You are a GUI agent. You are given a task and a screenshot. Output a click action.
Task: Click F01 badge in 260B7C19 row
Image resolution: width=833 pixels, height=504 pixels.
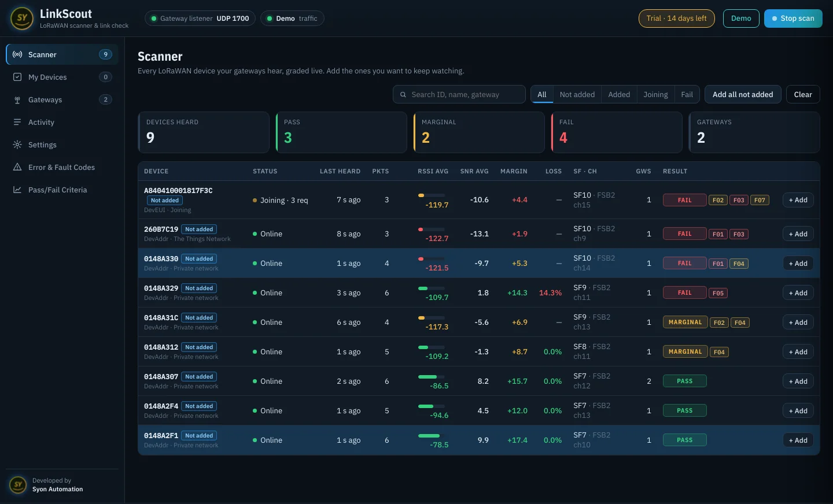718,234
